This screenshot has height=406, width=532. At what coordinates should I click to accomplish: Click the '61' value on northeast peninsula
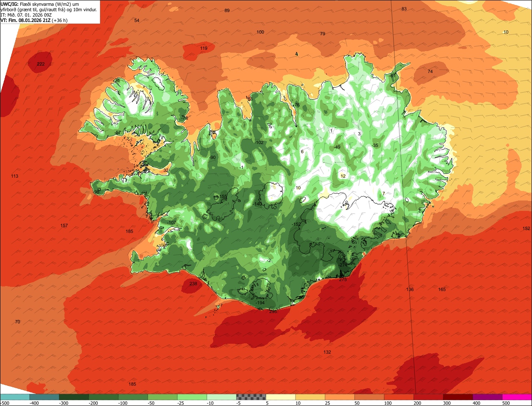393,76
